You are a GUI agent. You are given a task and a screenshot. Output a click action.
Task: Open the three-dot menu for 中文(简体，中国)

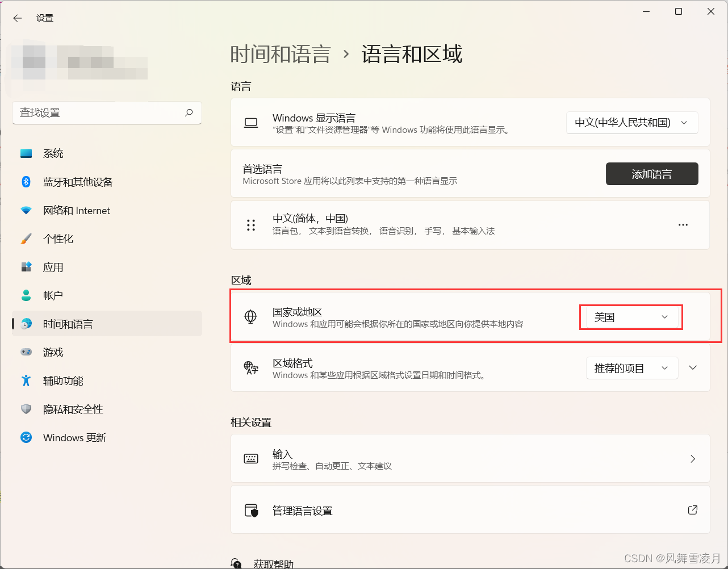tap(683, 225)
